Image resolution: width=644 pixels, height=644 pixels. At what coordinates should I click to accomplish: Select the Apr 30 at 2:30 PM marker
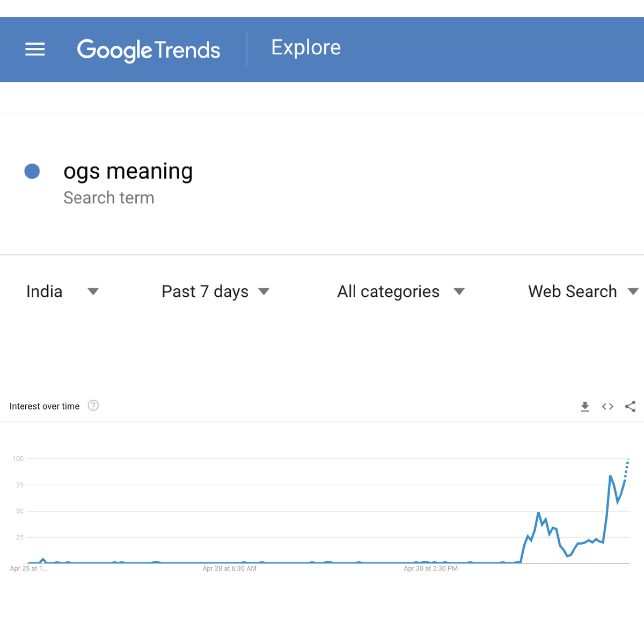click(430, 568)
